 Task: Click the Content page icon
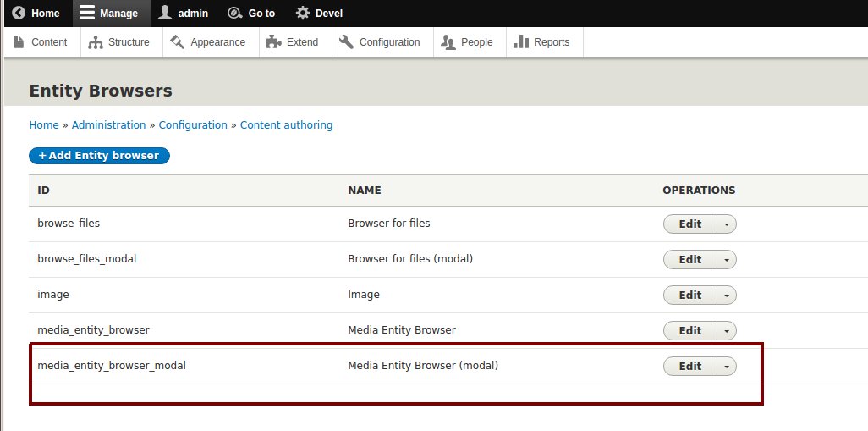[x=19, y=42]
